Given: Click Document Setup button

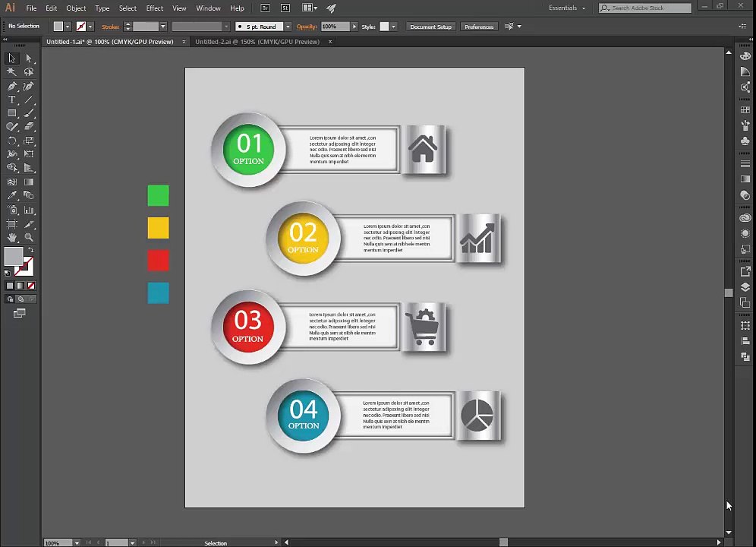Looking at the screenshot, I should 430,27.
